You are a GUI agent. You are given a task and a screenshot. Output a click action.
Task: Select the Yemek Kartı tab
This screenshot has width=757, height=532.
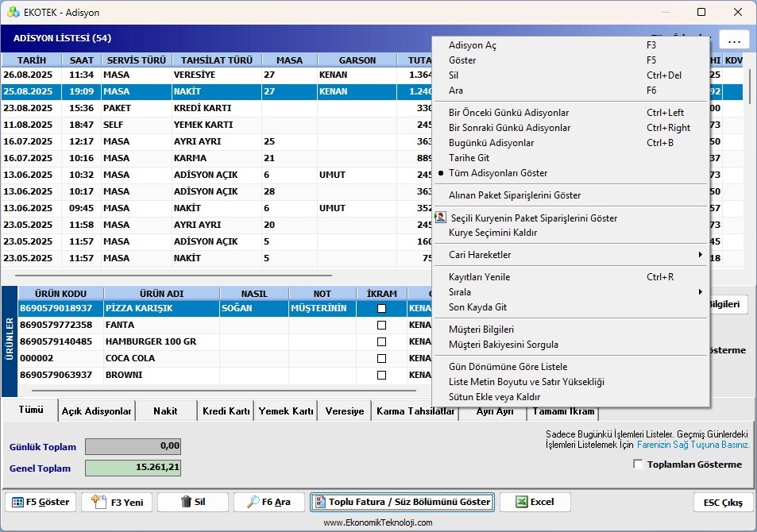pyautogui.click(x=286, y=411)
